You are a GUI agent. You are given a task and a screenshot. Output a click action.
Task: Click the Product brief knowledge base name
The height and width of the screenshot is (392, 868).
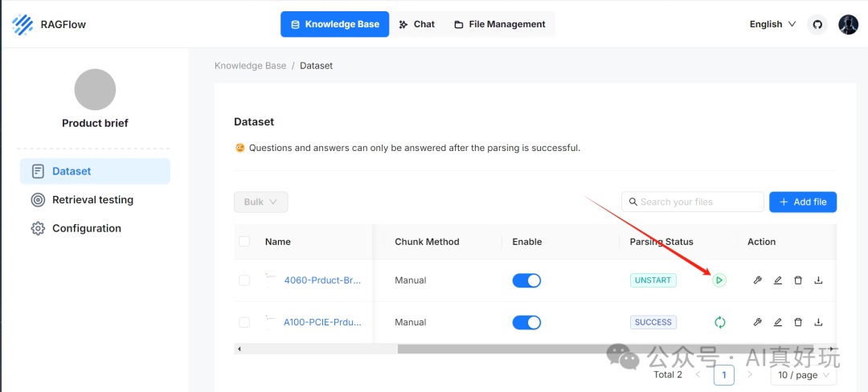tap(95, 123)
